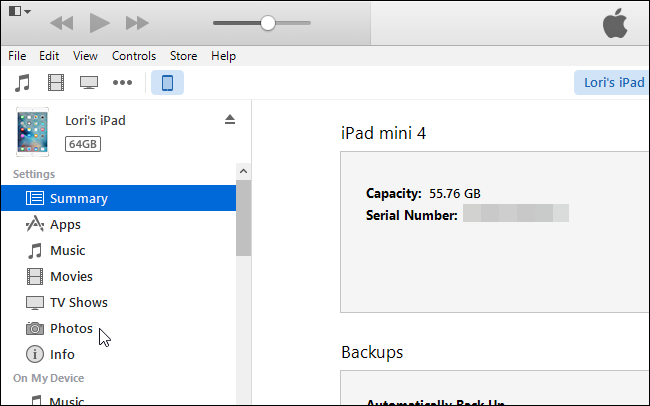Click the Lori's iPad button
The image size is (650, 406).
tap(610, 82)
